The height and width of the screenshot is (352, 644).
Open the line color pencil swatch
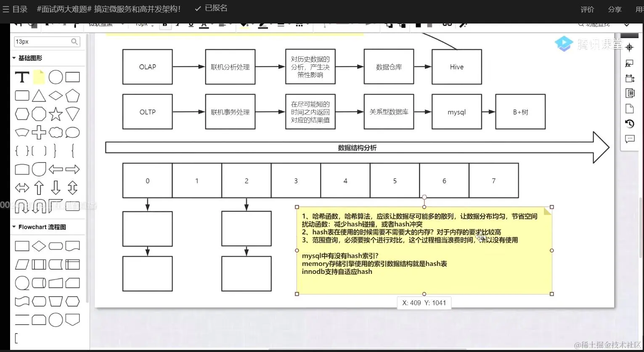pyautogui.click(x=263, y=25)
